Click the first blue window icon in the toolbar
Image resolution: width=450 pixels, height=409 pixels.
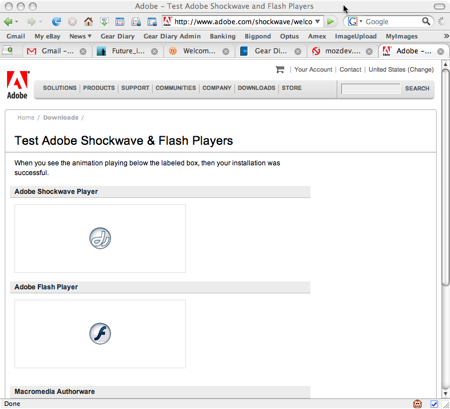pyautogui.click(x=120, y=22)
